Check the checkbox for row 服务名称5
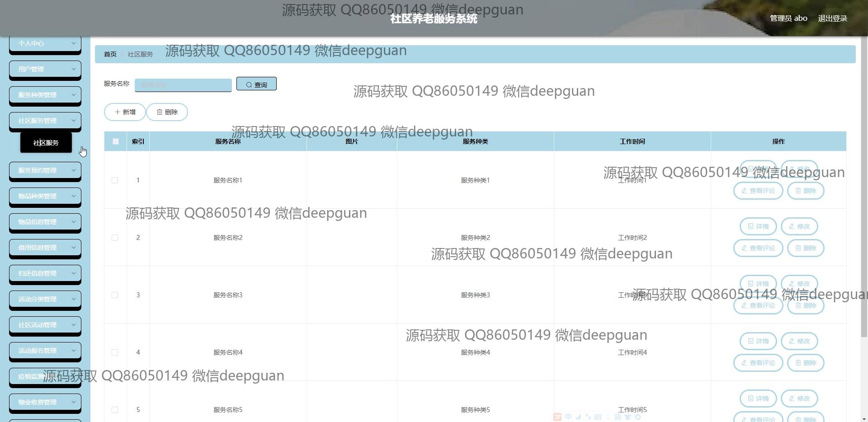Screen dimensions: 868x422 click(x=115, y=410)
